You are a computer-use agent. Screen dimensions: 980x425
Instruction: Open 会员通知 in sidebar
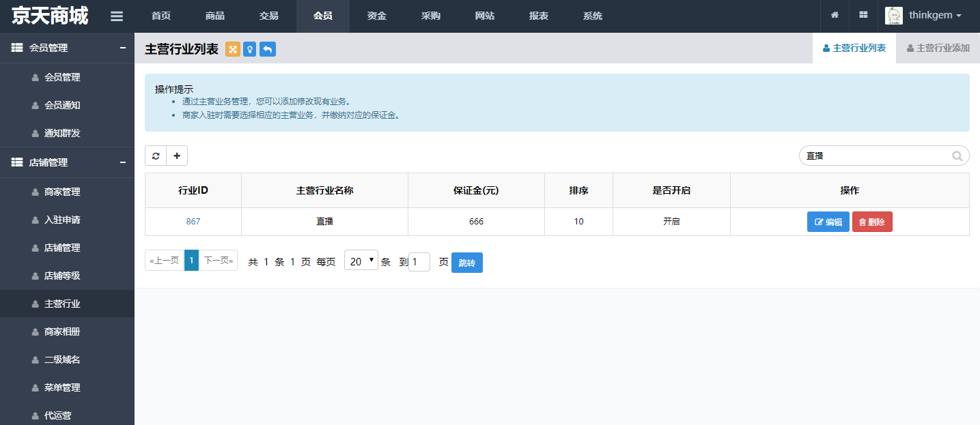pyautogui.click(x=67, y=105)
